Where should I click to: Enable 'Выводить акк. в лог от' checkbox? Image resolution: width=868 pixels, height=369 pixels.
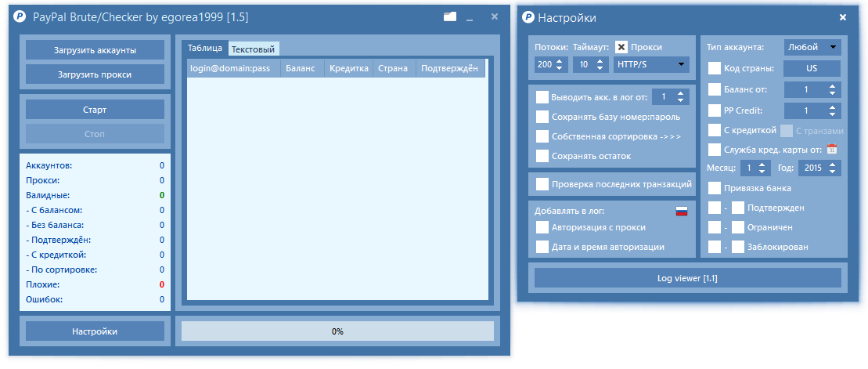coord(542,97)
